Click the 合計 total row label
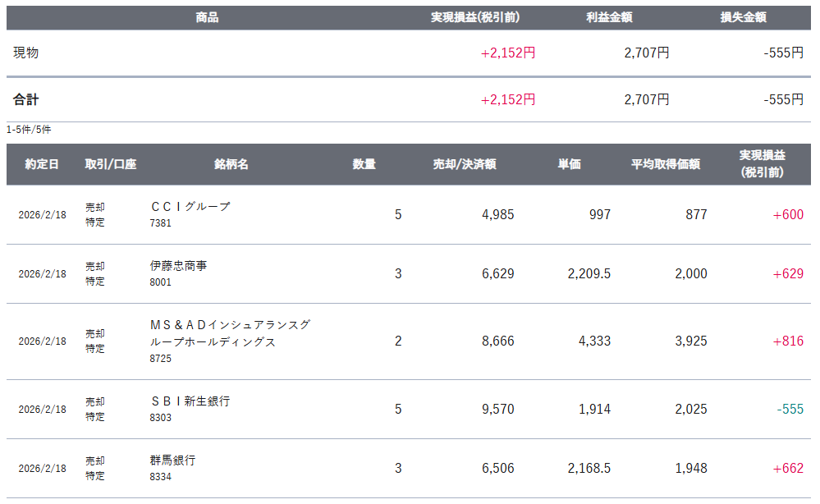This screenshot has height=504, width=820. point(26,99)
